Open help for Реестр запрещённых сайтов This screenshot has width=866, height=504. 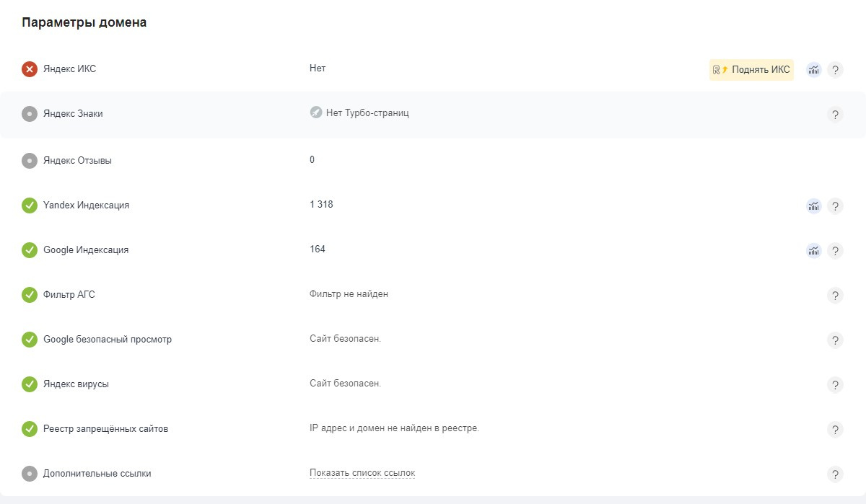pos(835,430)
